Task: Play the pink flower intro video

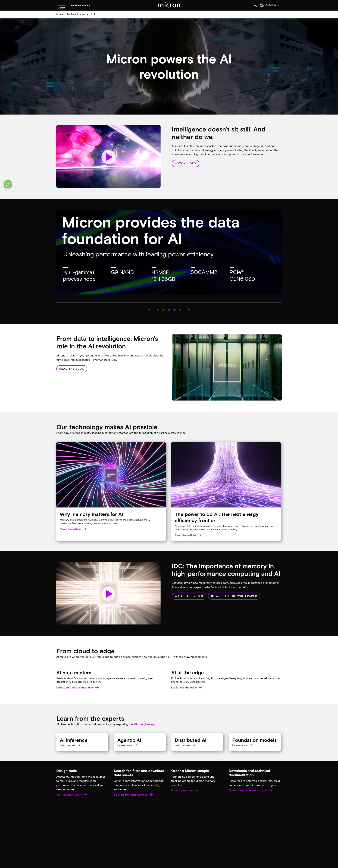Action: [108, 157]
